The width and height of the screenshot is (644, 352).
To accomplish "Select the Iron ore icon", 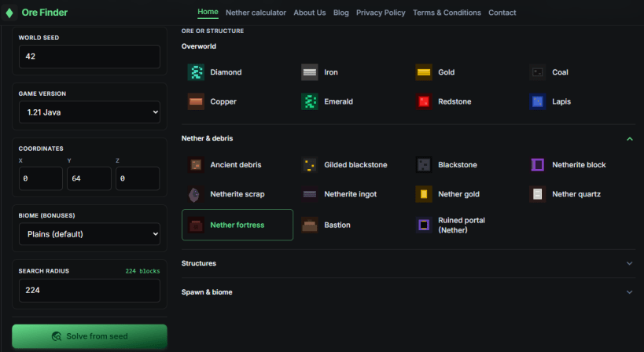I will 310,72.
